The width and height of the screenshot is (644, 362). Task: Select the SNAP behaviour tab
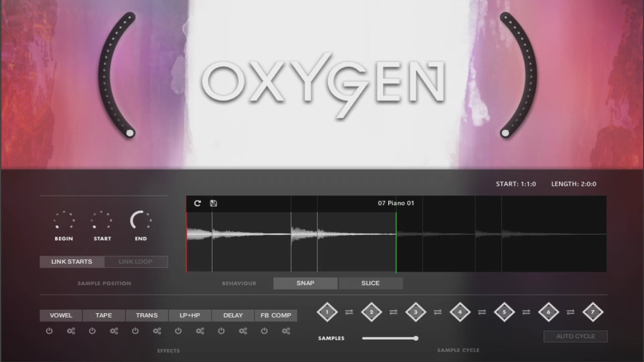[x=305, y=283]
